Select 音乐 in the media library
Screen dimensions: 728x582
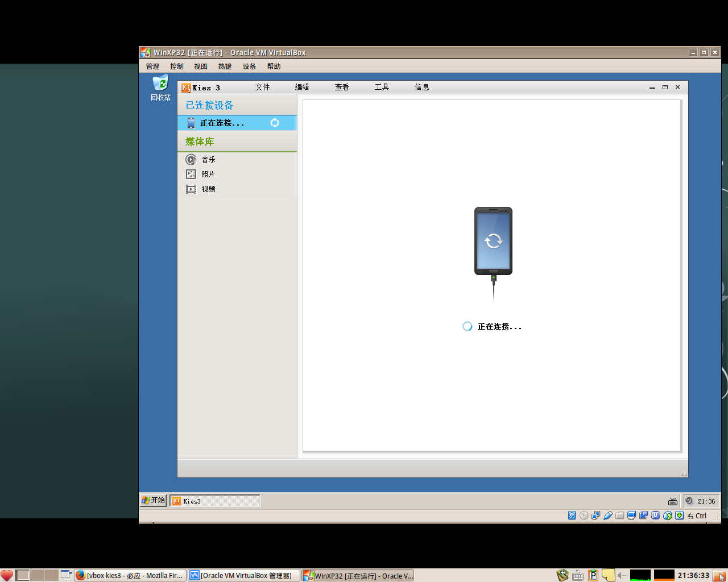click(237, 160)
